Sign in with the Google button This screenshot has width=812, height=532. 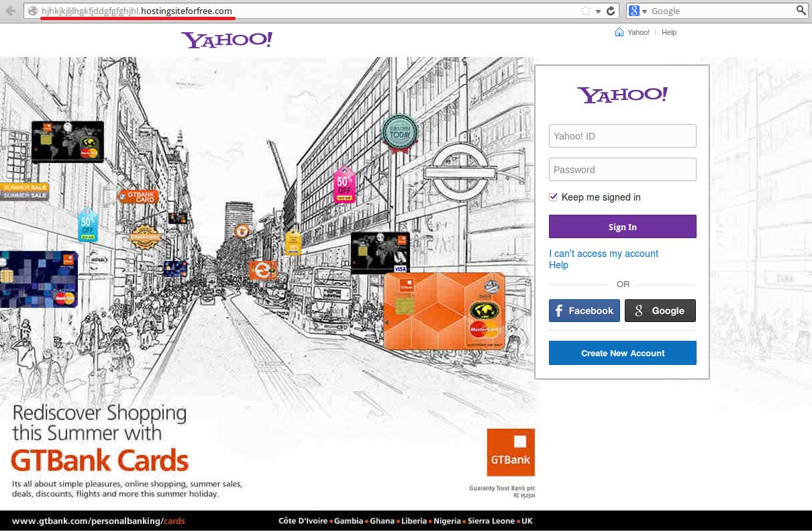[660, 311]
